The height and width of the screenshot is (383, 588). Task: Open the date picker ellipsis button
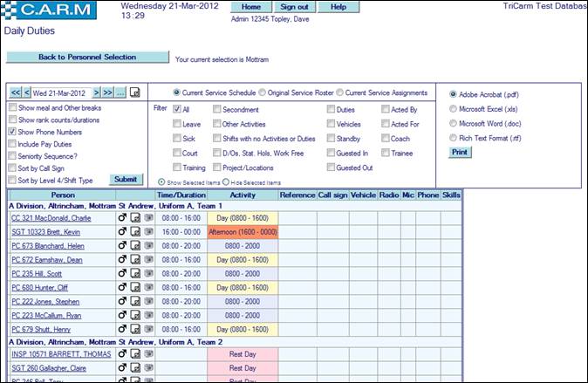pyautogui.click(x=121, y=92)
